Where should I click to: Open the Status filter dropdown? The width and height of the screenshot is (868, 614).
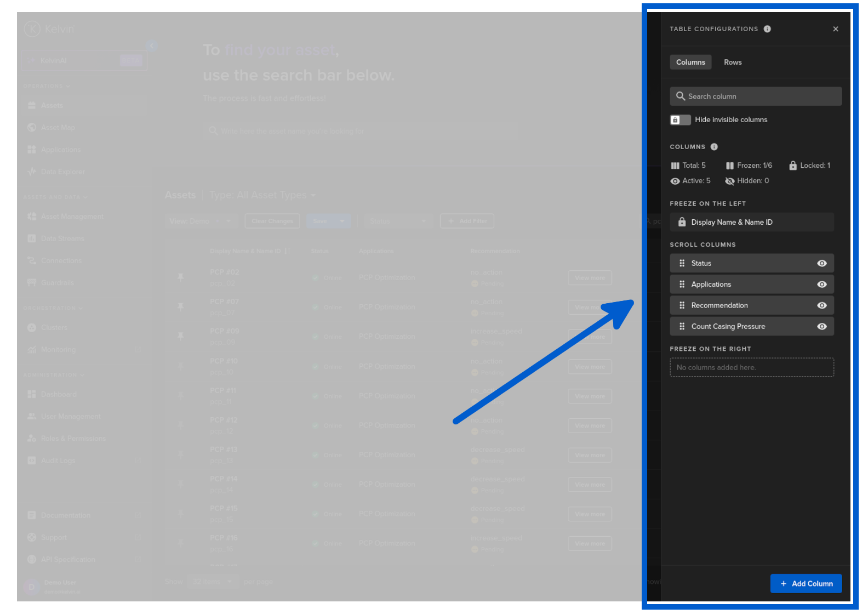[x=397, y=221]
